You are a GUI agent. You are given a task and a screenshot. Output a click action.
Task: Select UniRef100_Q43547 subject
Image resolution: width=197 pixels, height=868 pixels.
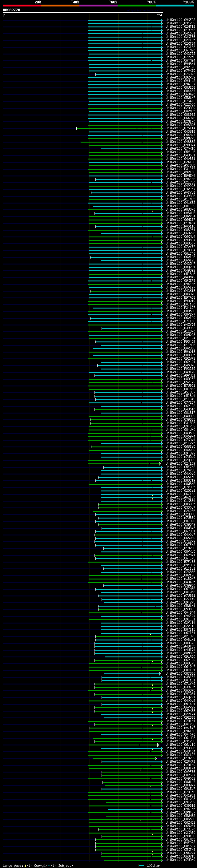[180, 264]
